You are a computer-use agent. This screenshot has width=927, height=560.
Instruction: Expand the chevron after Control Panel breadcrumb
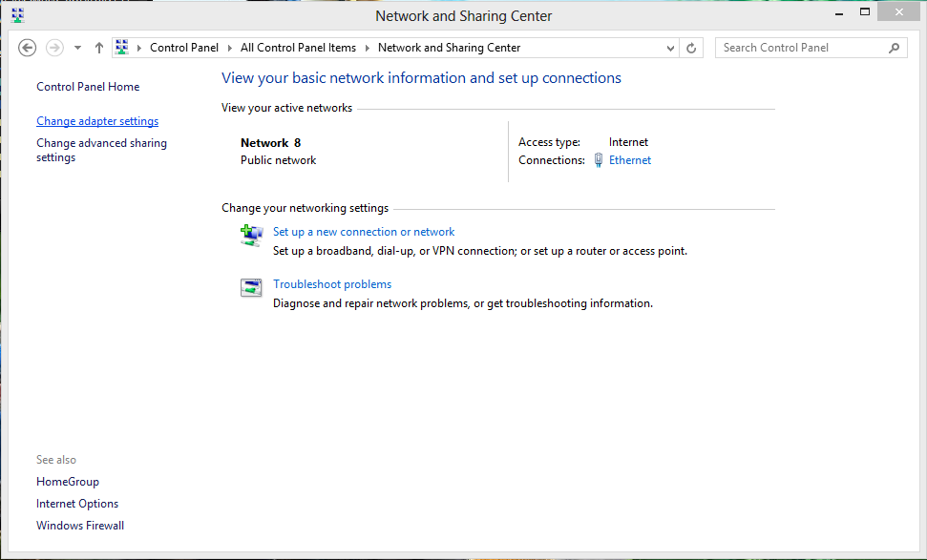pos(229,48)
